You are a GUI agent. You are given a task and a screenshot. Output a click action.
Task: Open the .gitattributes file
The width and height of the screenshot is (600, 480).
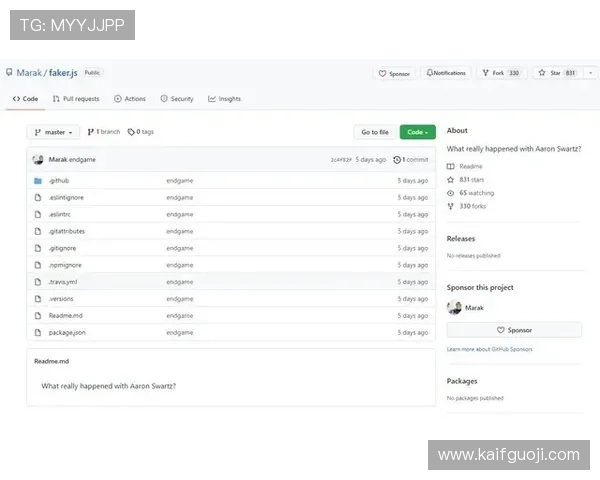coord(67,231)
